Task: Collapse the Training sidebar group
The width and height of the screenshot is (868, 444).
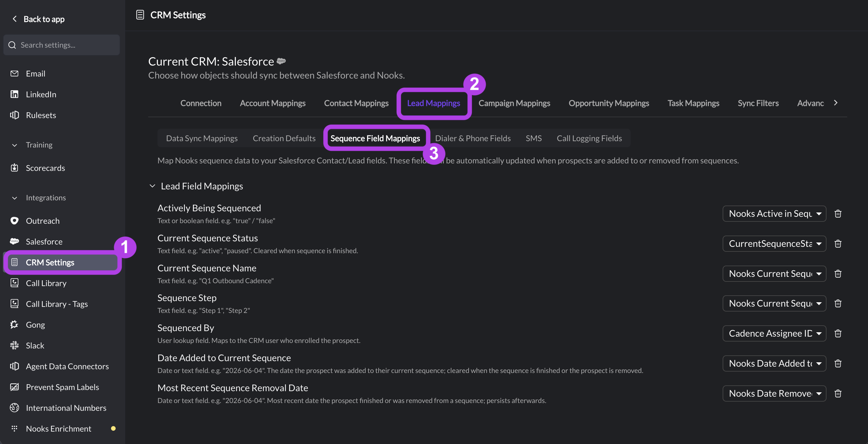Action: coord(14,145)
